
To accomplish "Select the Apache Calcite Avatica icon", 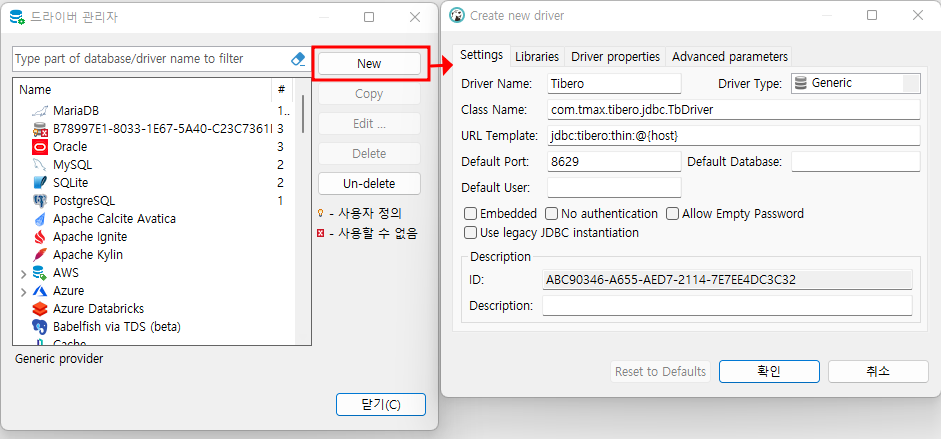I will [x=40, y=219].
